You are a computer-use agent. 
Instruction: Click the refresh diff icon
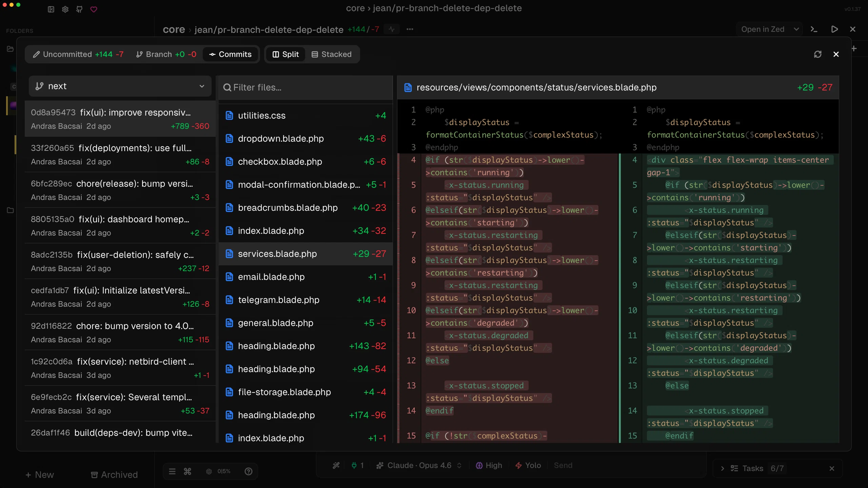pyautogui.click(x=817, y=54)
